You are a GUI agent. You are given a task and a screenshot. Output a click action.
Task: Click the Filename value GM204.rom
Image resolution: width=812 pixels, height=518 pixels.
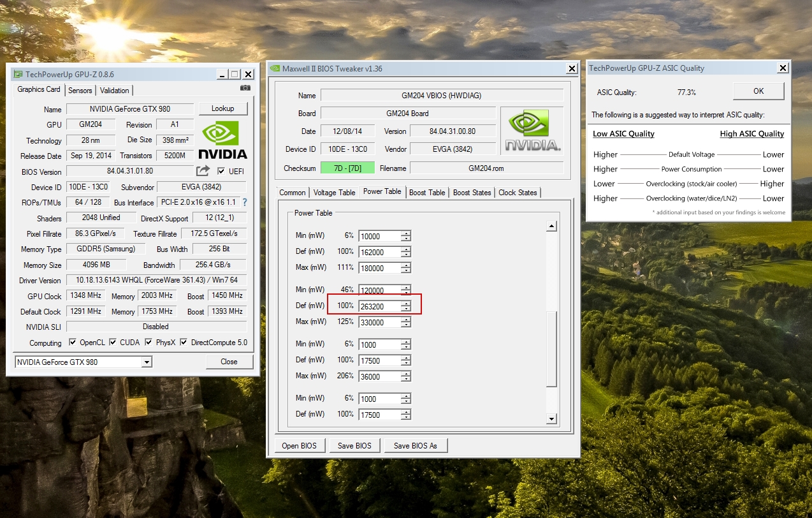(486, 168)
